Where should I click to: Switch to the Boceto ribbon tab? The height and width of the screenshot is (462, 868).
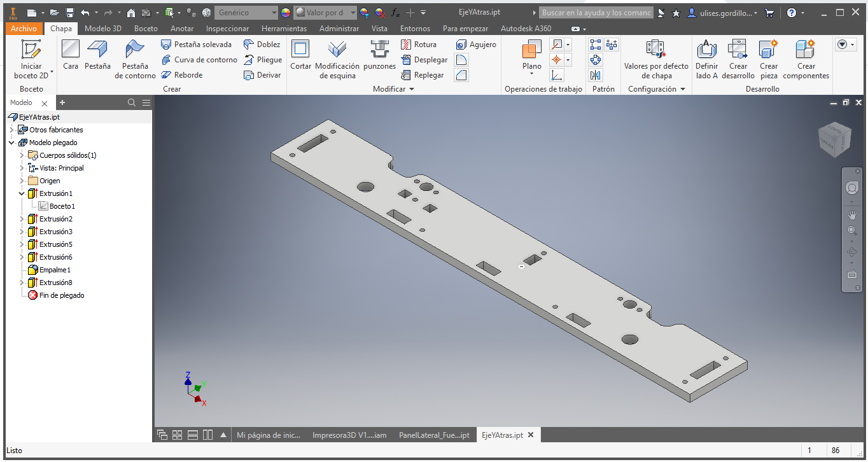tap(146, 29)
